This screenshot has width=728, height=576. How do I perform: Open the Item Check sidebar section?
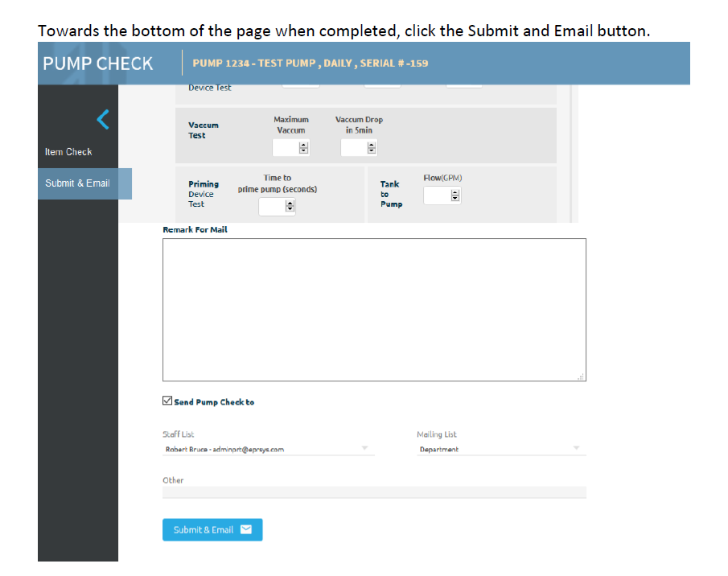[68, 152]
